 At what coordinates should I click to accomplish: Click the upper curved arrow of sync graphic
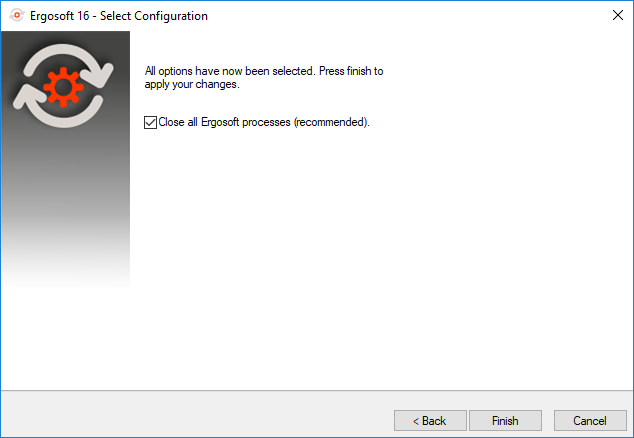(x=69, y=65)
